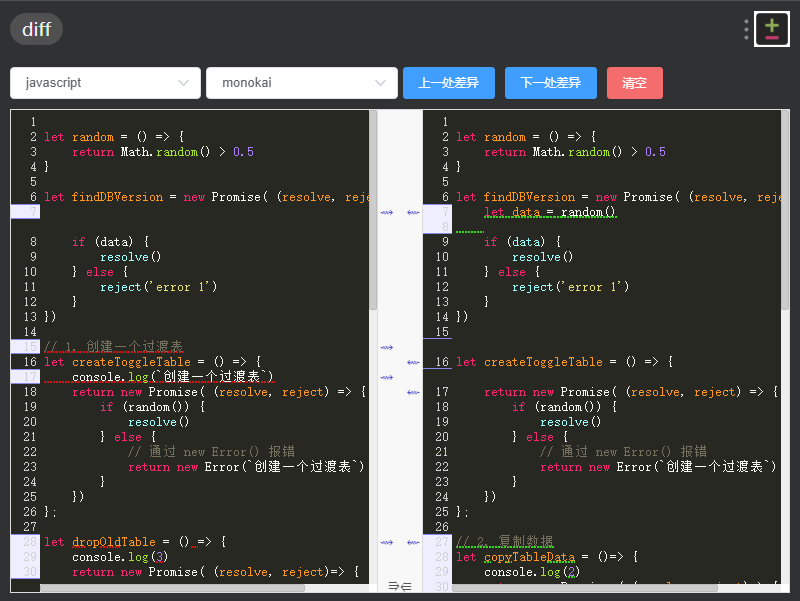Click left 'return new Error' line 23
800x601 pixels.
246,467
